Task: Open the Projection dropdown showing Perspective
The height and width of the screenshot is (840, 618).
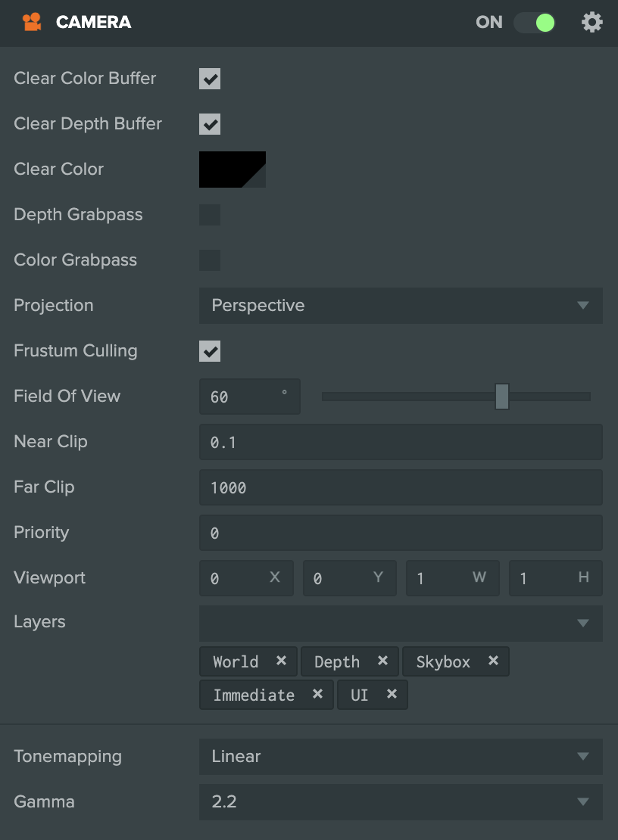Action: coord(401,306)
